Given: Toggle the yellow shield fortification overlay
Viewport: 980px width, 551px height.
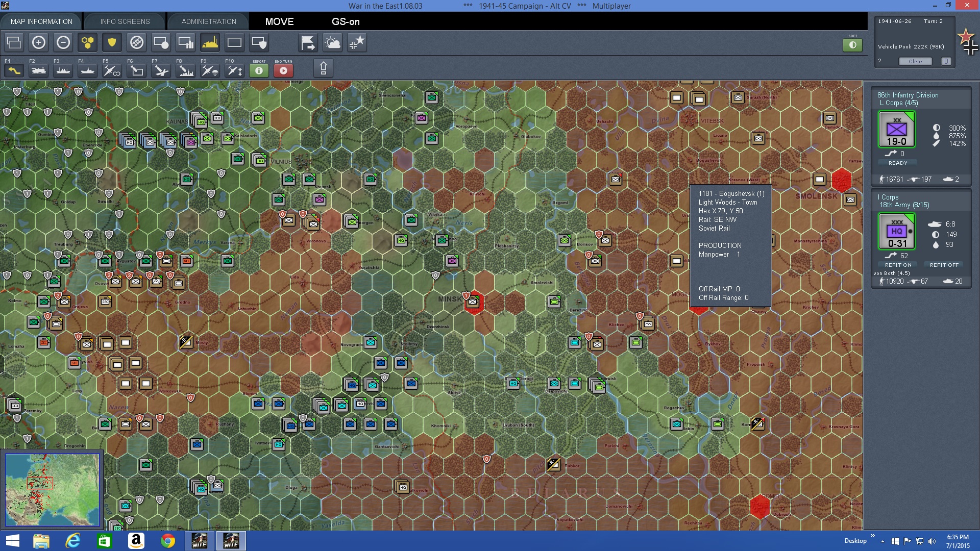Looking at the screenshot, I should (x=112, y=42).
